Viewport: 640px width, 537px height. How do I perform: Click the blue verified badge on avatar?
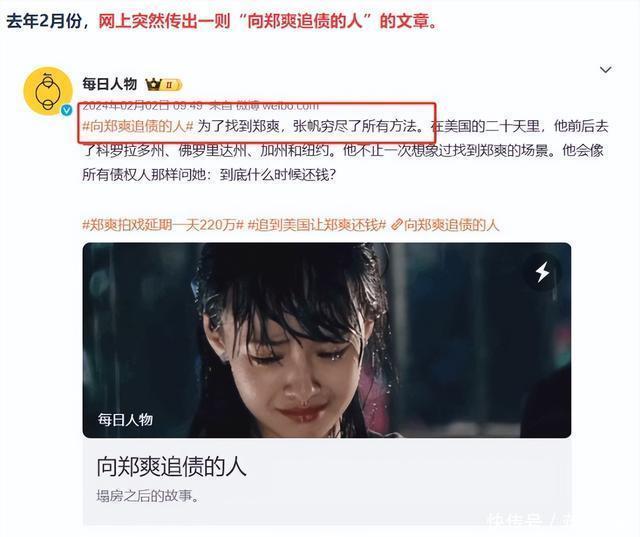point(67,110)
